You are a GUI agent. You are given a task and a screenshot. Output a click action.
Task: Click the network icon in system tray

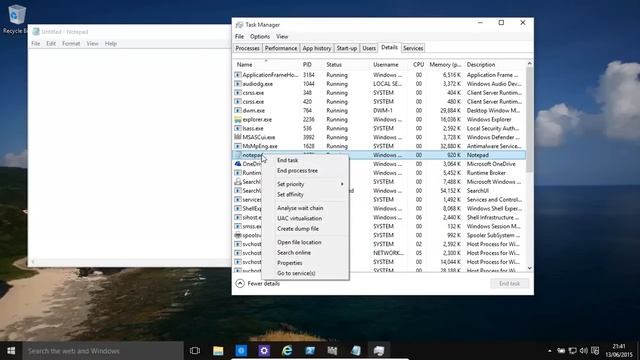pos(573,351)
